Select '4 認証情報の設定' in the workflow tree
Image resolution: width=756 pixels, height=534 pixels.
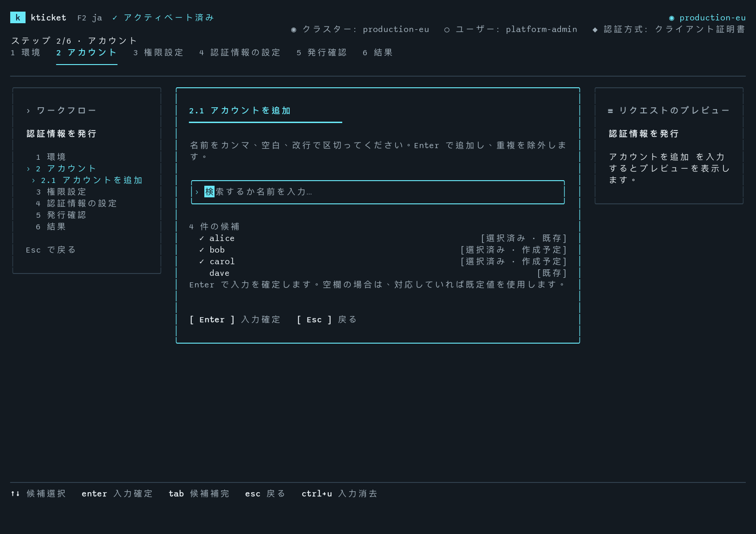point(77,203)
